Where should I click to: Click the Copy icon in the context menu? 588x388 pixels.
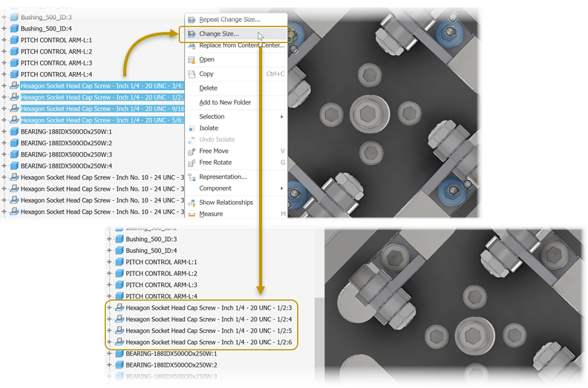point(192,74)
